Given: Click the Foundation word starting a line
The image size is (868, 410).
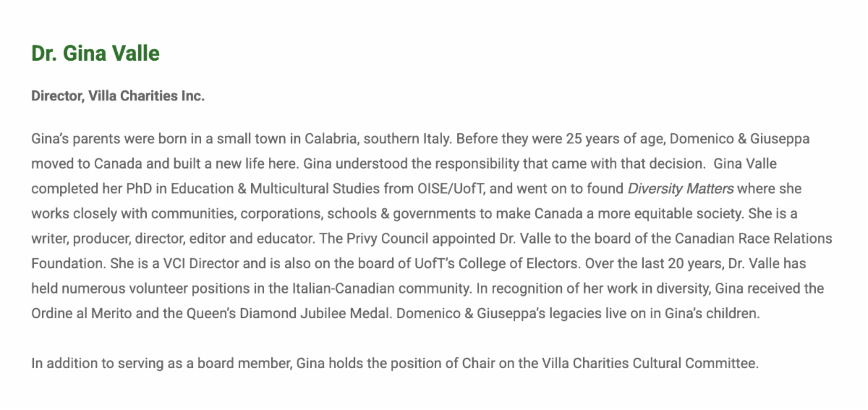Looking at the screenshot, I should point(62,263).
